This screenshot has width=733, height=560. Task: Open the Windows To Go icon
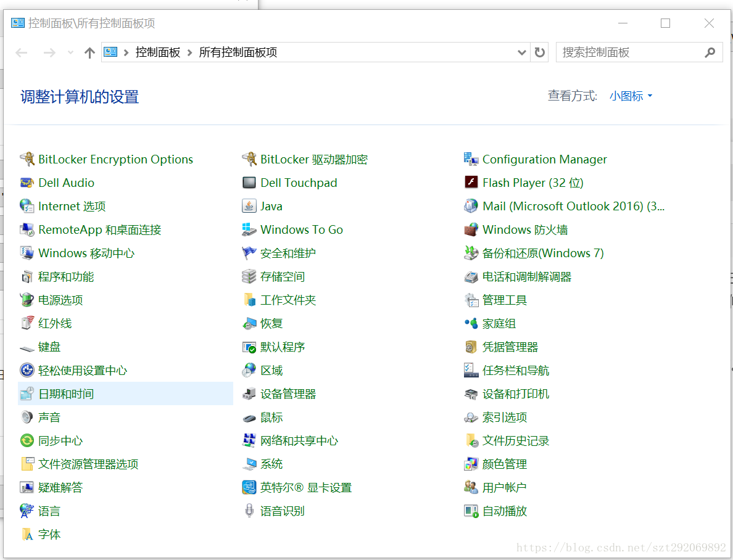click(x=249, y=229)
